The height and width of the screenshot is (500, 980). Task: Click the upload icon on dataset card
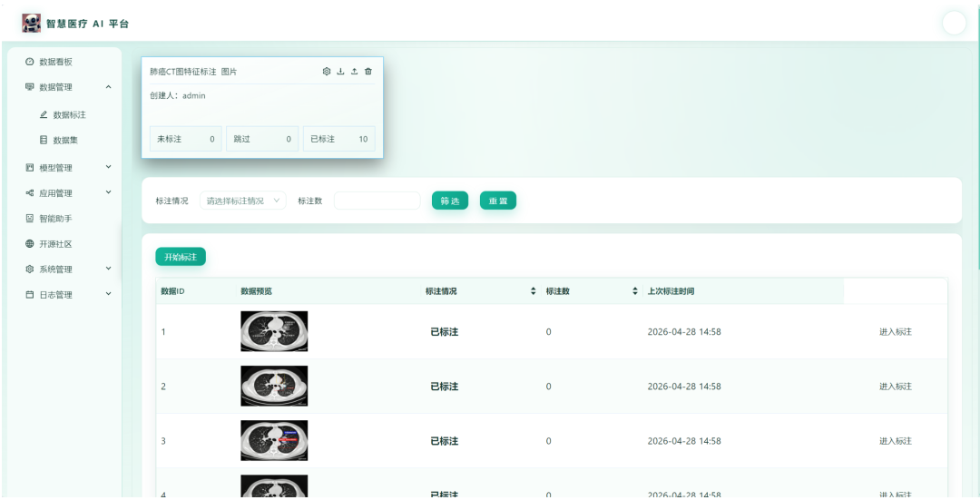tap(355, 72)
